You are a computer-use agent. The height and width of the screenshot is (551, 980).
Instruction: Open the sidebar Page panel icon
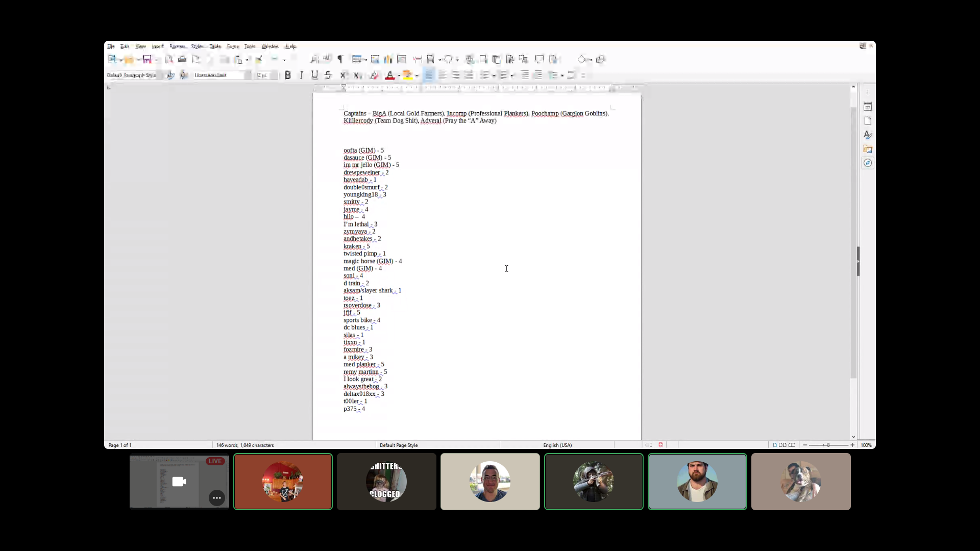(x=868, y=121)
